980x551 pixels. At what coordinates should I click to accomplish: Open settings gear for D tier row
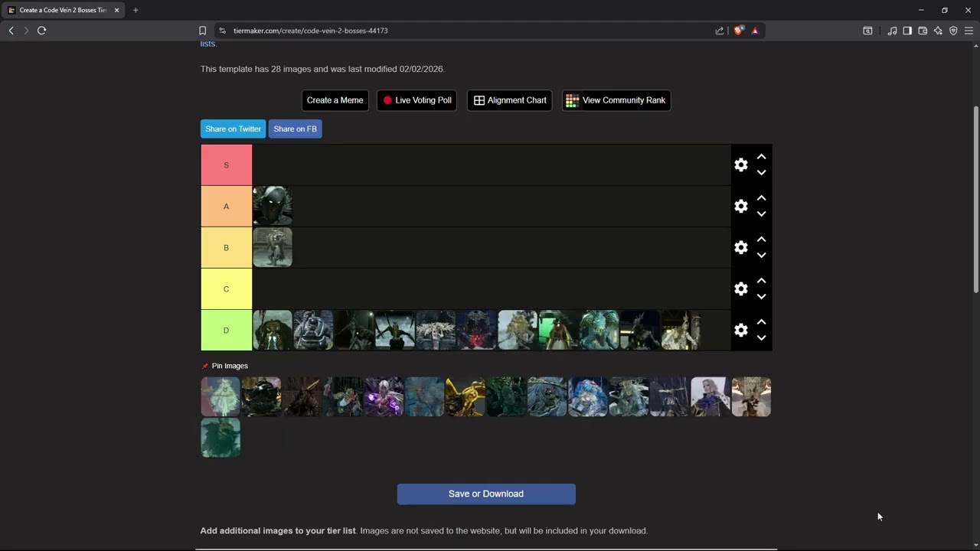coord(740,331)
